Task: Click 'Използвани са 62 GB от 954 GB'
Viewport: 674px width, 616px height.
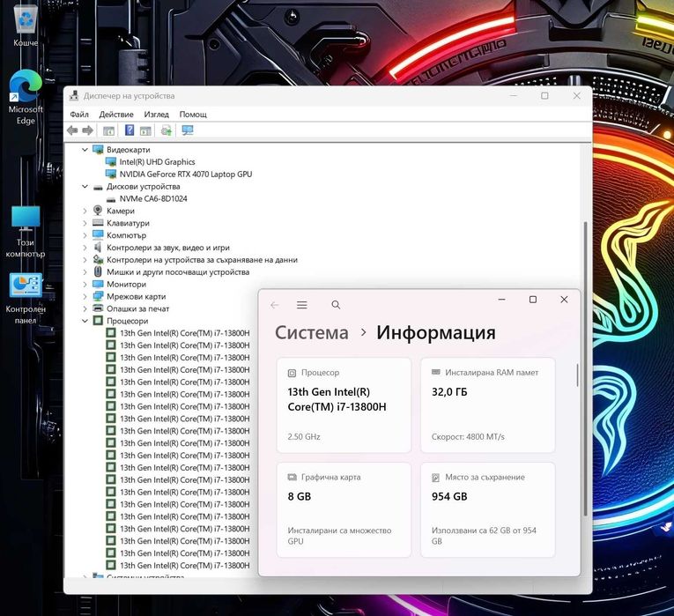Action: pyautogui.click(x=484, y=536)
